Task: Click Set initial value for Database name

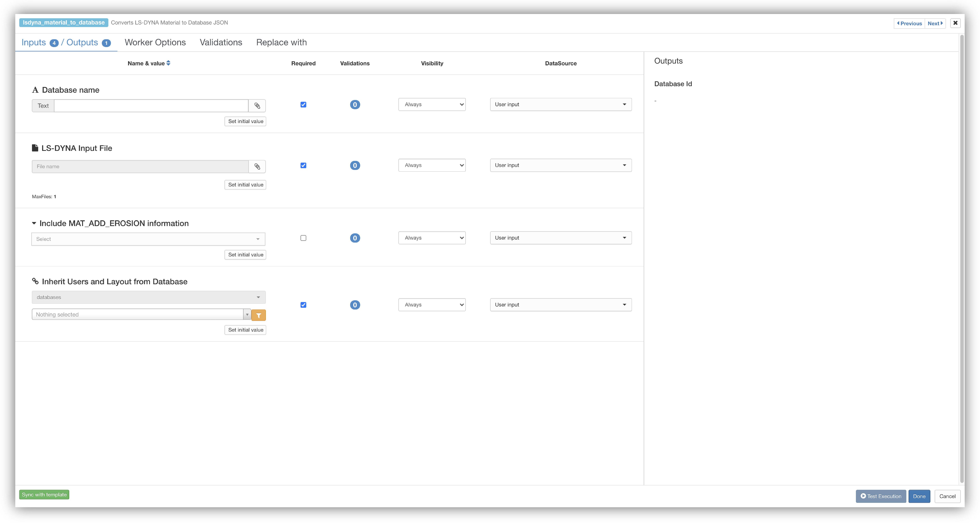Action: tap(245, 121)
